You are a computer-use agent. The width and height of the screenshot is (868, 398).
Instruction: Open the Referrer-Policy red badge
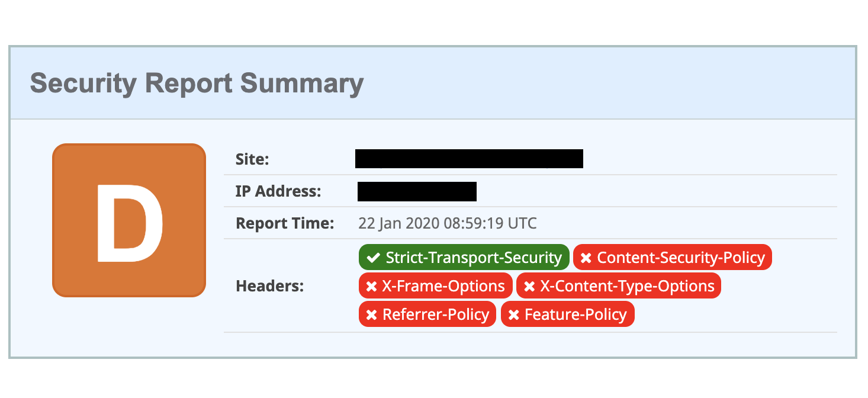point(427,314)
